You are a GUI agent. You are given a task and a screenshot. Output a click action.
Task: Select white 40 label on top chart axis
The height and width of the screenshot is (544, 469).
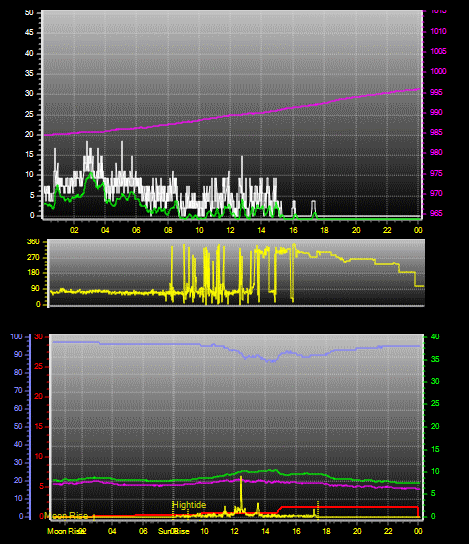29,53
